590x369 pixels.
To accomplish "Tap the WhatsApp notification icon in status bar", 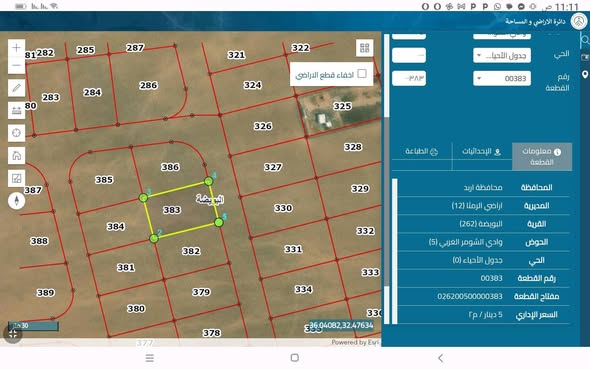I will click(497, 6).
